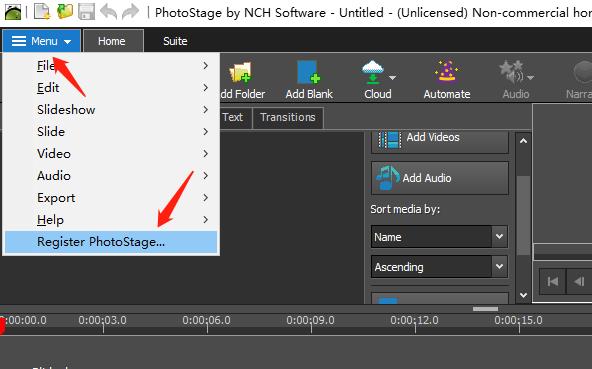Open the Cloud download icon
This screenshot has width=592, height=369.
[x=373, y=72]
